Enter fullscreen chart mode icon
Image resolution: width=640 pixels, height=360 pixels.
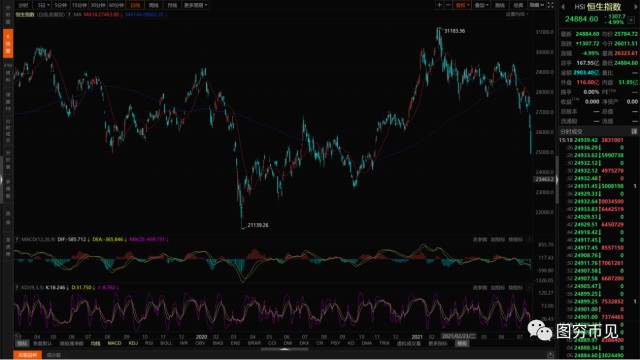(x=550, y=5)
